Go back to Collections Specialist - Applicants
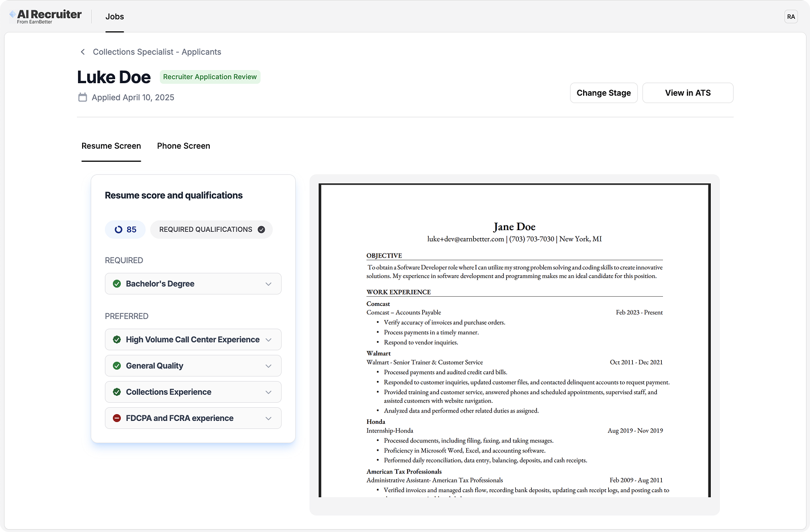 click(157, 52)
